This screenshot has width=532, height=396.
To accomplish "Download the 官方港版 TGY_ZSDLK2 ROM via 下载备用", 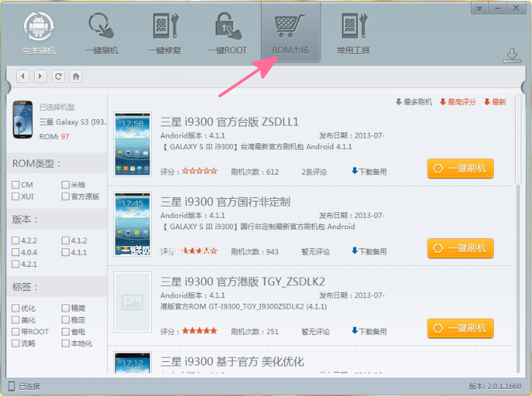I will click(x=369, y=331).
